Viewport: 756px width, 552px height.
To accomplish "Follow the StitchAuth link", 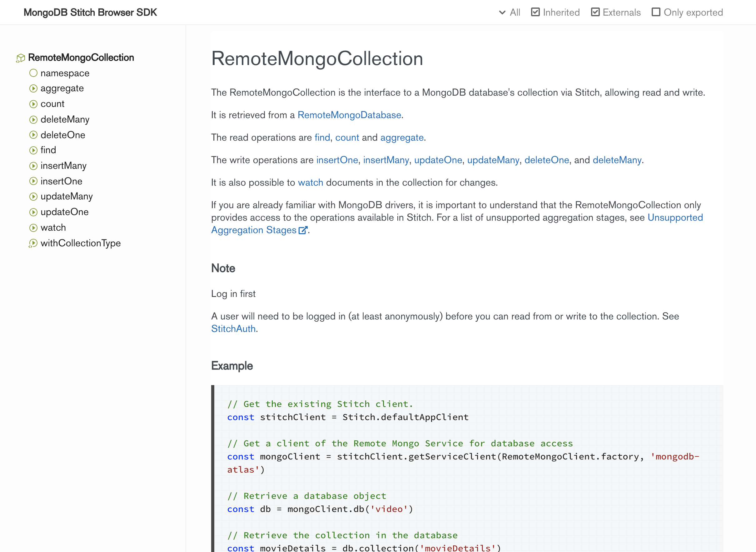I will pyautogui.click(x=233, y=329).
